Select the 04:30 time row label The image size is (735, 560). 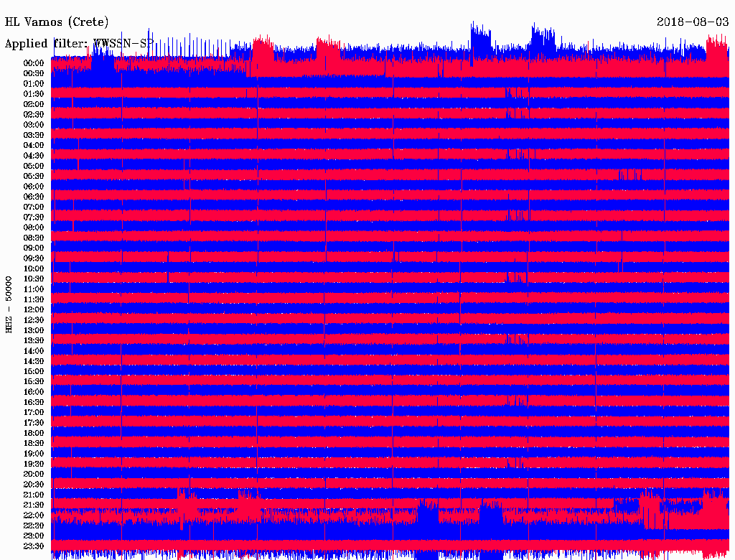(34, 156)
